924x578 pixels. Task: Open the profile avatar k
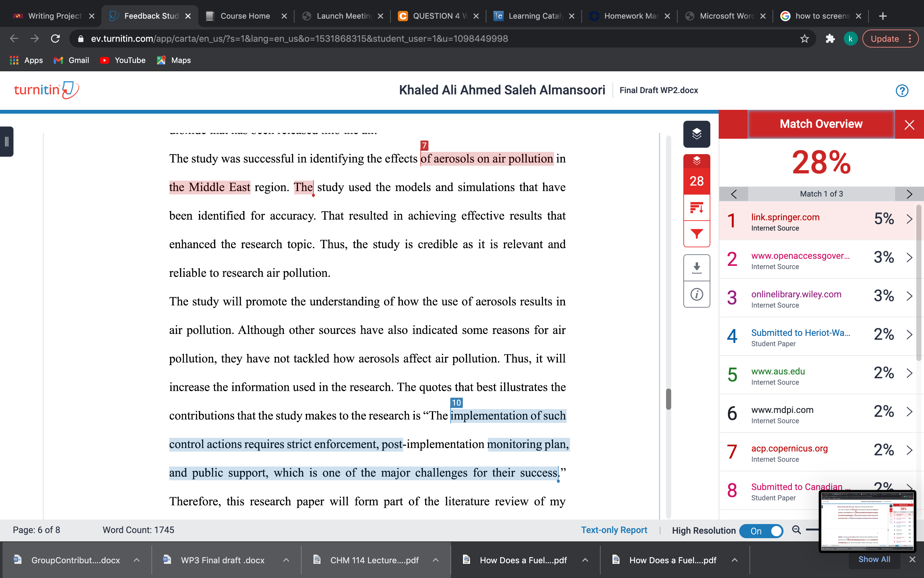point(850,39)
